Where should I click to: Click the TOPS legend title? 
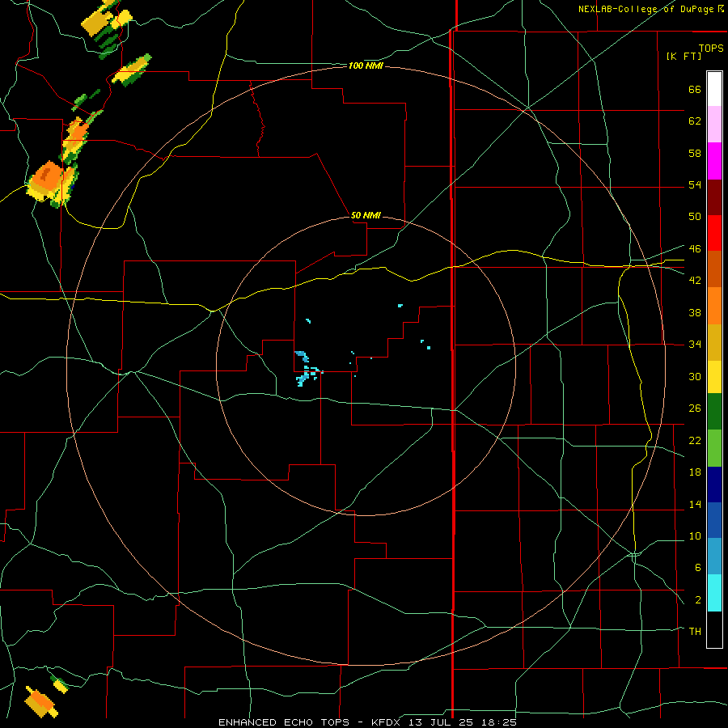pyautogui.click(x=711, y=49)
